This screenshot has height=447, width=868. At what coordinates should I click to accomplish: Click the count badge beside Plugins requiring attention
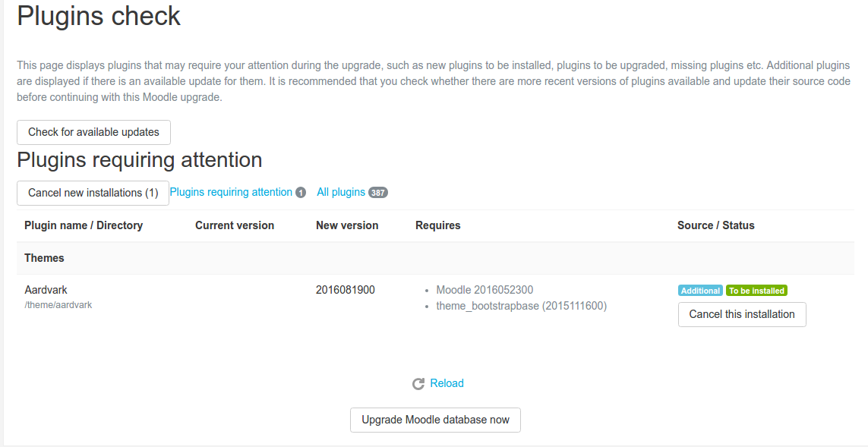point(301,193)
